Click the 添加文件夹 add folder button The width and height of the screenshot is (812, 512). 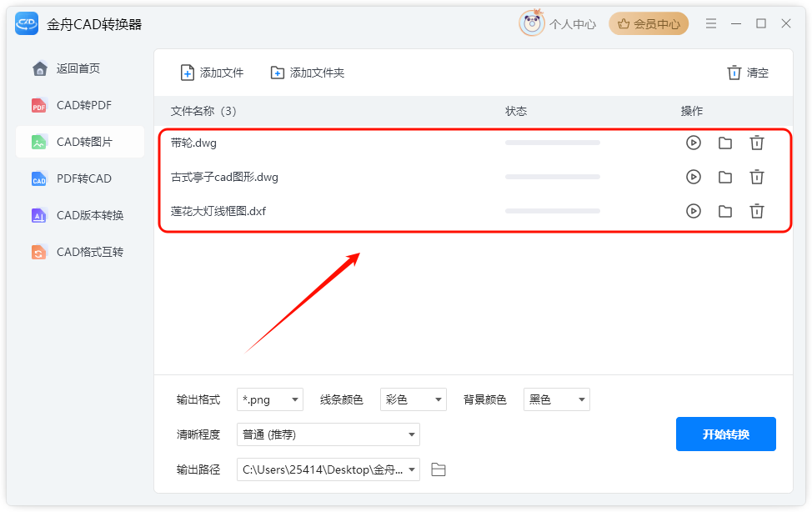coord(307,73)
